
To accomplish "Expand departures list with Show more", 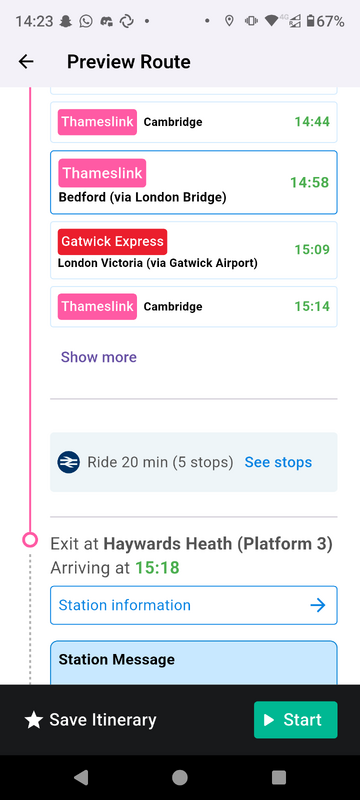I will pos(98,357).
